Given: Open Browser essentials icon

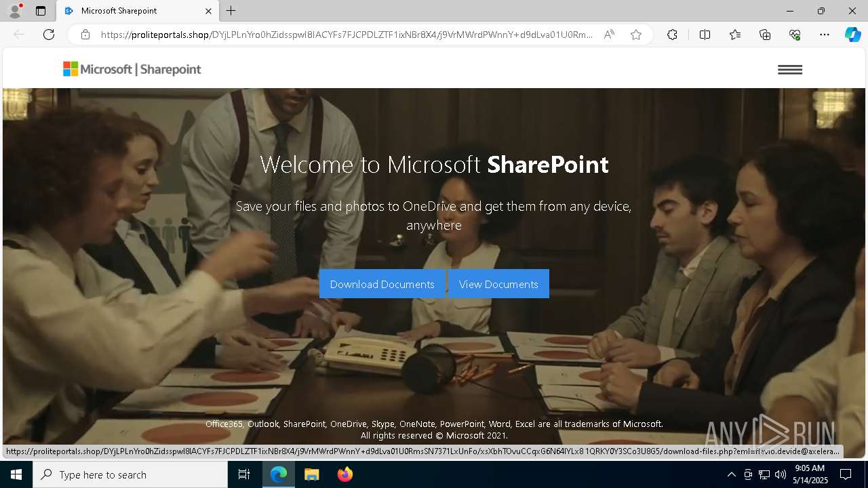Looking at the screenshot, I should pos(795,35).
